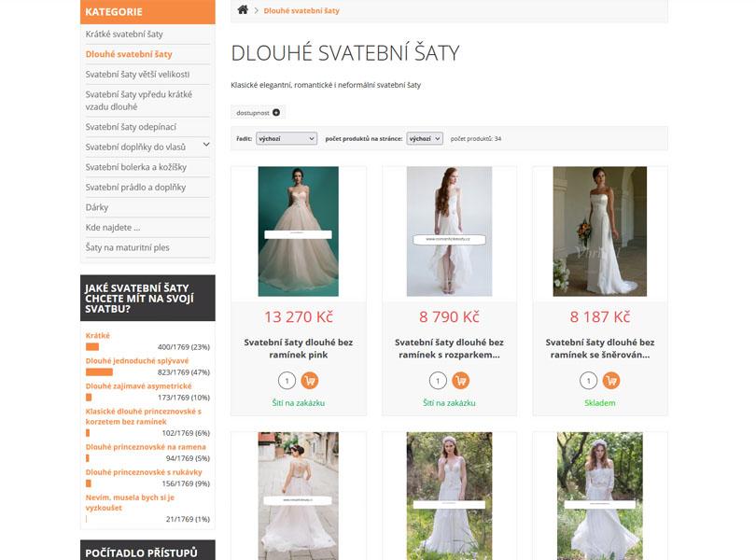Click Šití na zakázku under the 8 790 Kč dress
Viewport: 756px width, 560px height.
pos(449,403)
